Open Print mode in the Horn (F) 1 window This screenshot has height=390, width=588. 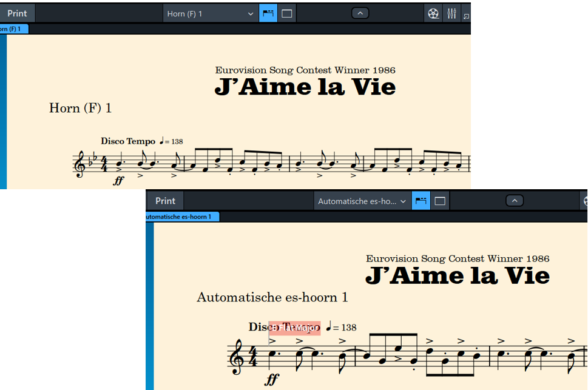(x=17, y=13)
